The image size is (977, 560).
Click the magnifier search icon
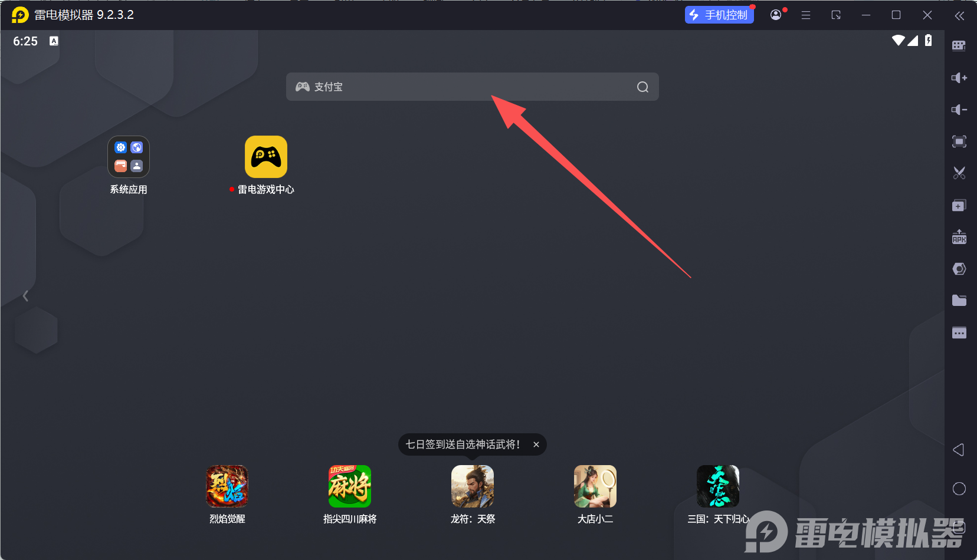pyautogui.click(x=642, y=87)
